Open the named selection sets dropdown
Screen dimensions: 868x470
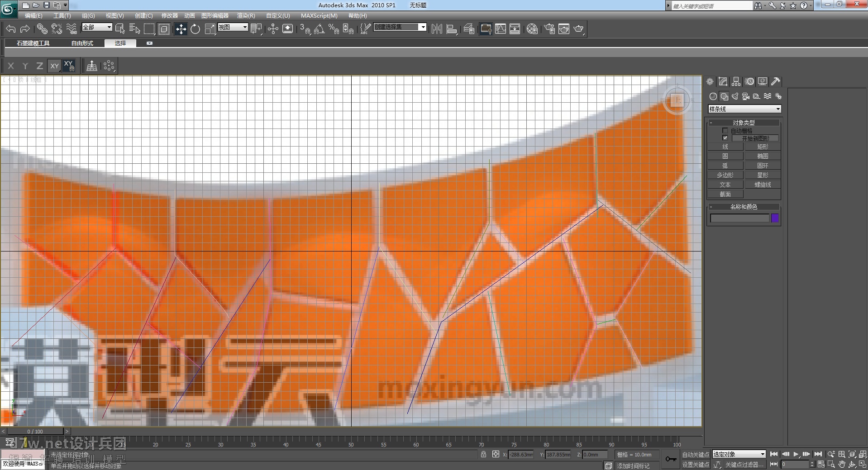tap(400, 27)
